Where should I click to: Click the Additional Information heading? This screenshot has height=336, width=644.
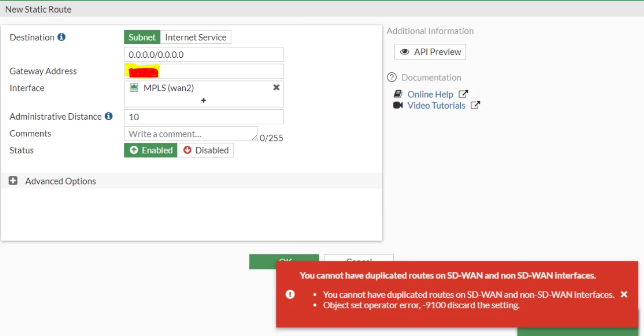pyautogui.click(x=430, y=31)
